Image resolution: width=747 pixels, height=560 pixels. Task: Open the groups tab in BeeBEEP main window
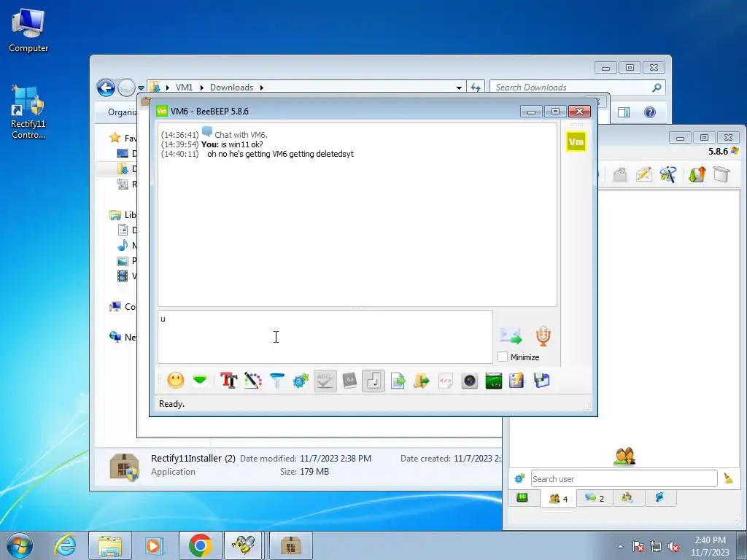point(627,498)
